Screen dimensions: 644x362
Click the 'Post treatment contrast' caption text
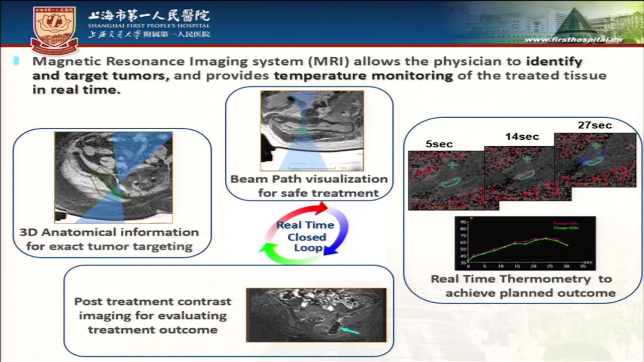coord(153,301)
